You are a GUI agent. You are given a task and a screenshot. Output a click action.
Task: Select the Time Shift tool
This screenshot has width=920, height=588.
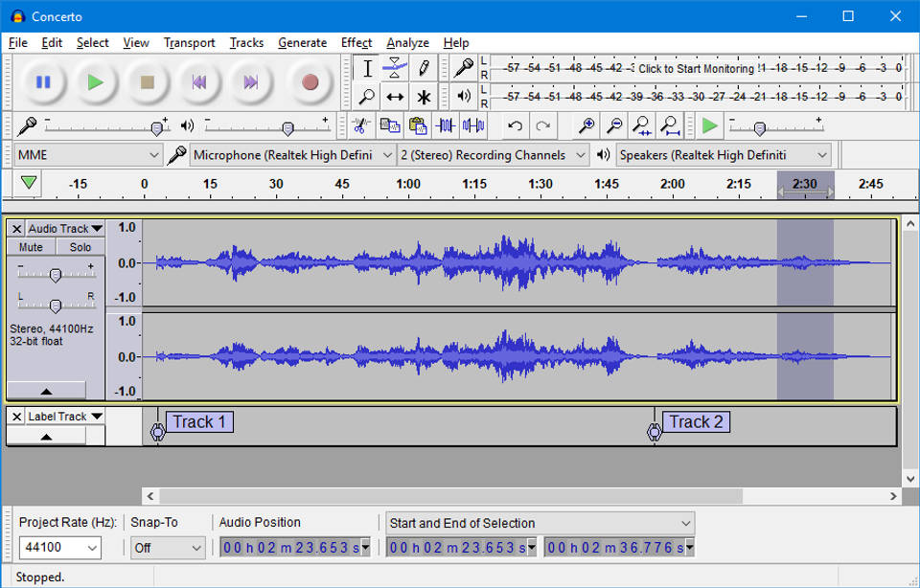(395, 96)
